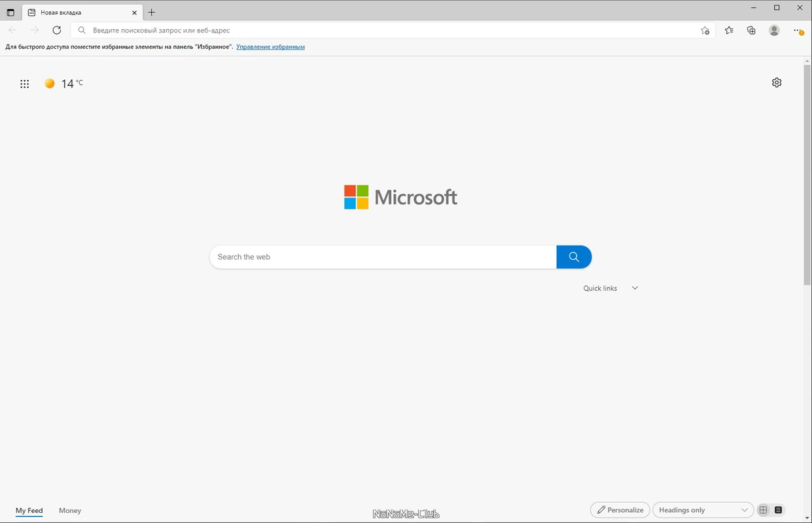This screenshot has width=812, height=523.
Task: Open the Collections icon
Action: click(x=751, y=30)
